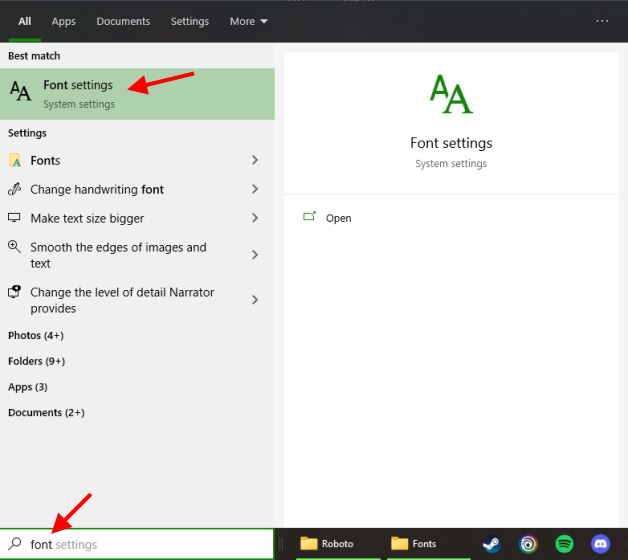Show Folders (9+) results

pos(36,361)
